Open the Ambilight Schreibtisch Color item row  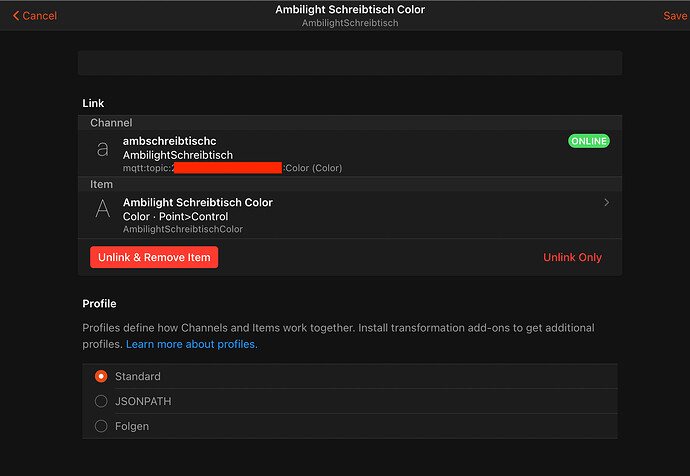(350, 215)
